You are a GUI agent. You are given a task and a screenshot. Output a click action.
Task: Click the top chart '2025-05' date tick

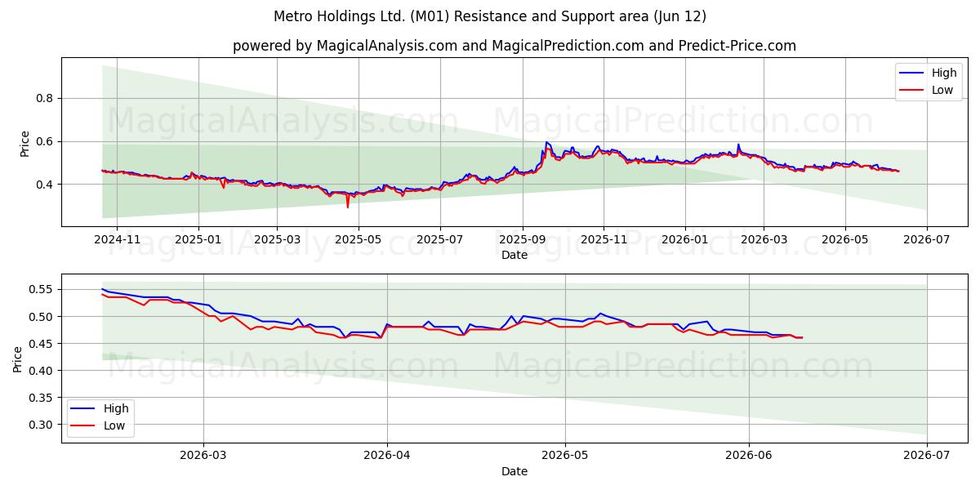359,239
